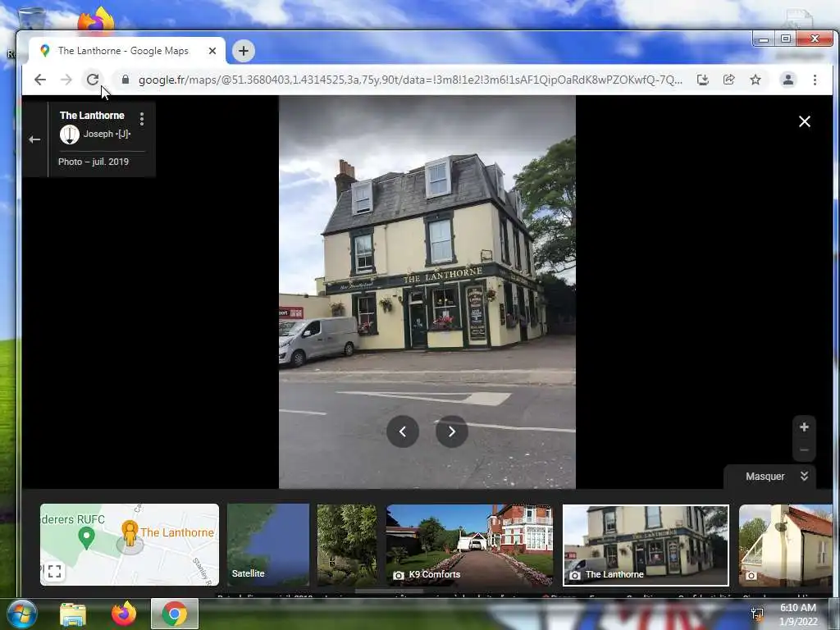
Task: Open the white cottage photo thumbnail
Action: 786,545
